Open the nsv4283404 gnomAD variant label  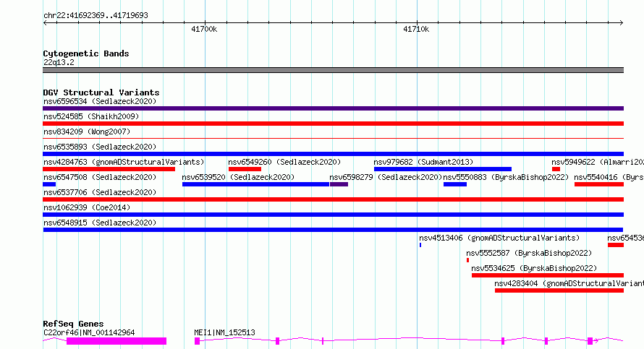pyautogui.click(x=569, y=283)
